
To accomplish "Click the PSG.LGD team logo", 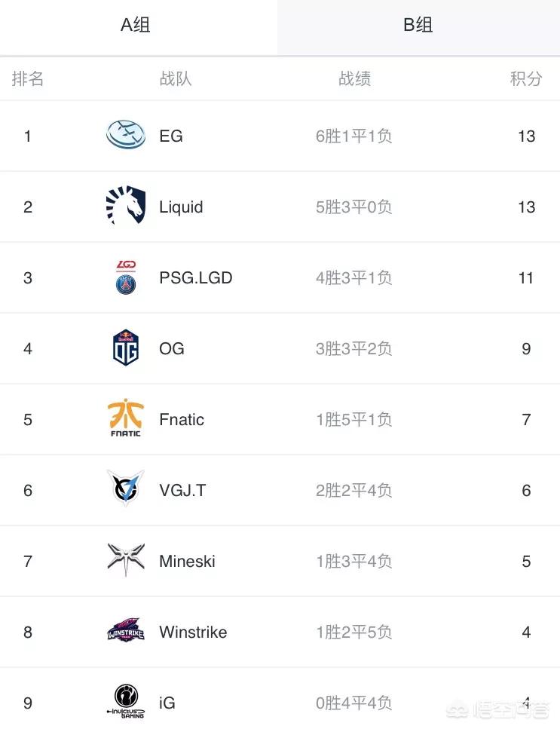I will pyautogui.click(x=126, y=277).
